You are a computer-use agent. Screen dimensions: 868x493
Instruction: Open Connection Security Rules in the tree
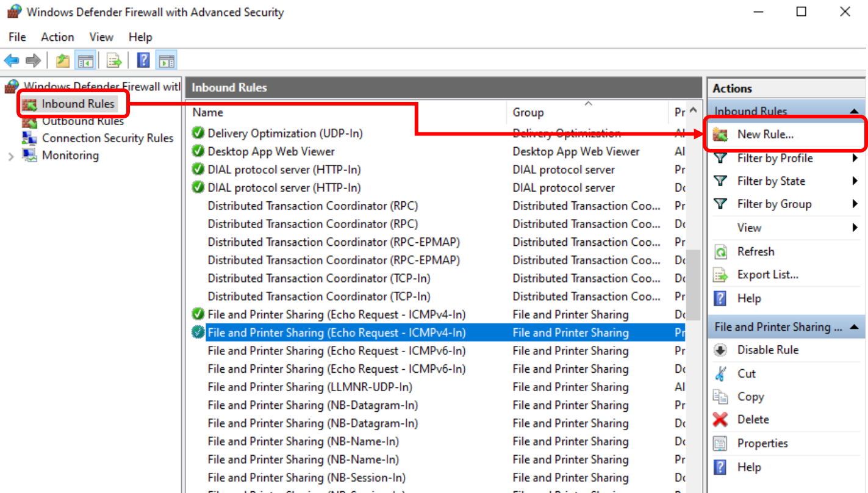pos(107,138)
